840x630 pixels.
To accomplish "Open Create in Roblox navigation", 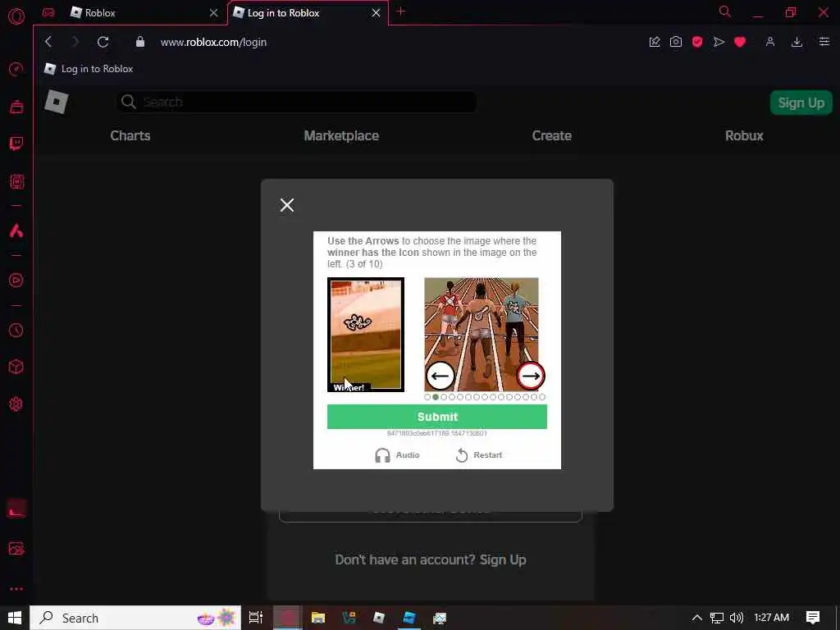I will click(x=552, y=135).
